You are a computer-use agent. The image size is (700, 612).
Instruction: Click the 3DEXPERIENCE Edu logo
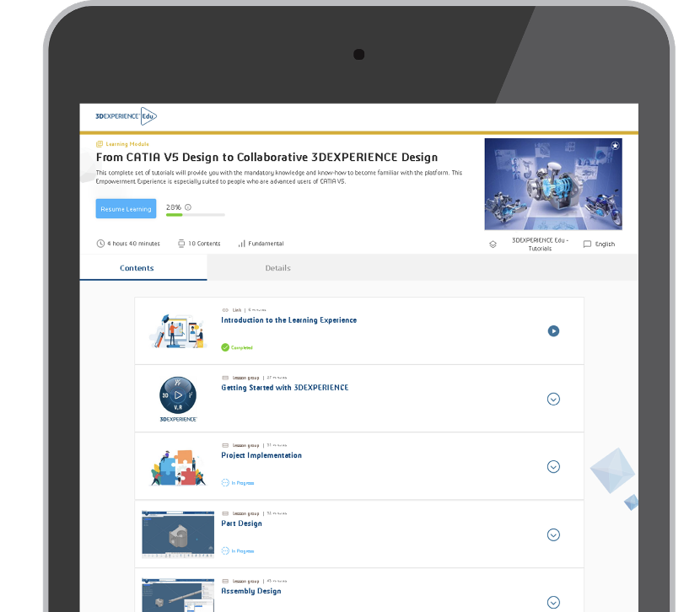pos(126,116)
